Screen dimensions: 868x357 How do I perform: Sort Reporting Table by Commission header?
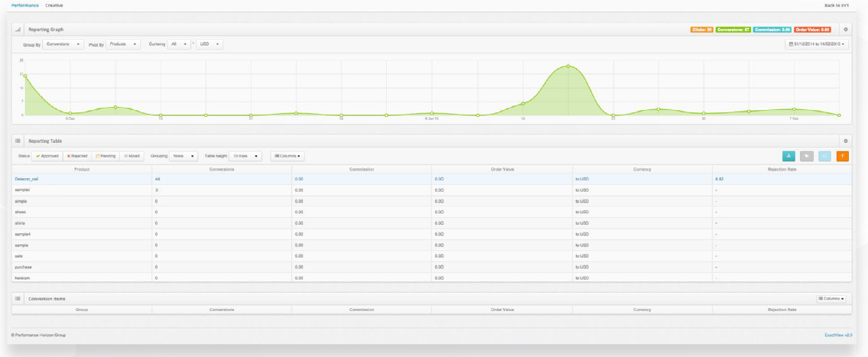(362, 169)
